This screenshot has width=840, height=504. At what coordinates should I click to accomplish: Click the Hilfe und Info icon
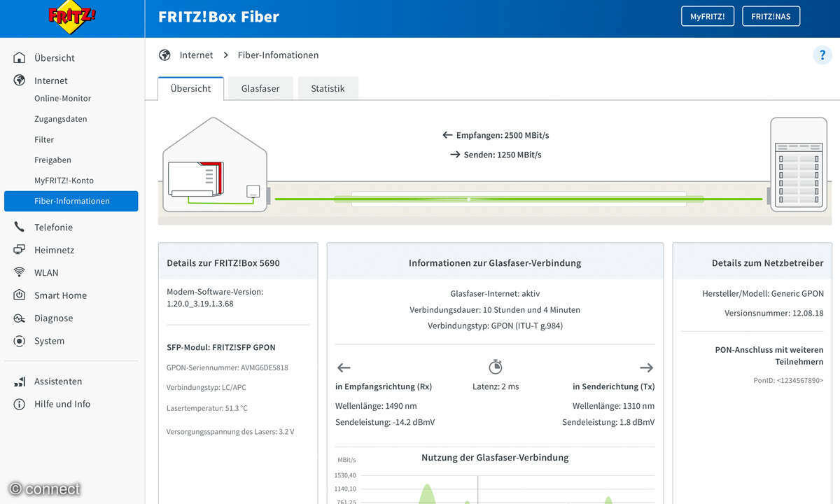(x=20, y=404)
